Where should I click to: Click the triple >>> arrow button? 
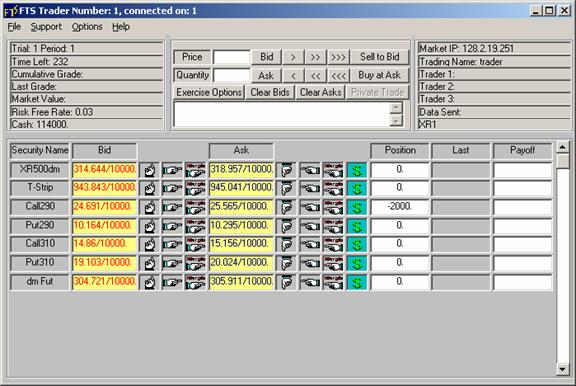pyautogui.click(x=338, y=57)
